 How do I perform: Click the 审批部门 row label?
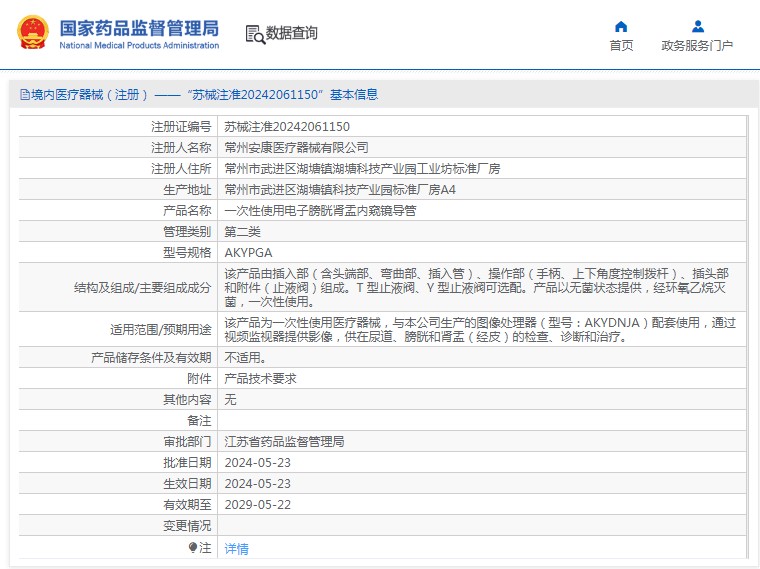click(x=187, y=442)
